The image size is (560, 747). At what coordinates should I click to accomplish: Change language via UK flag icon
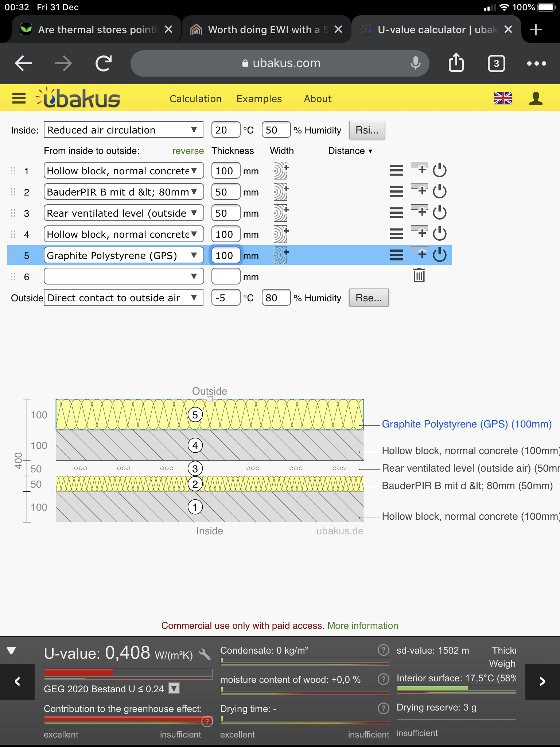point(503,98)
